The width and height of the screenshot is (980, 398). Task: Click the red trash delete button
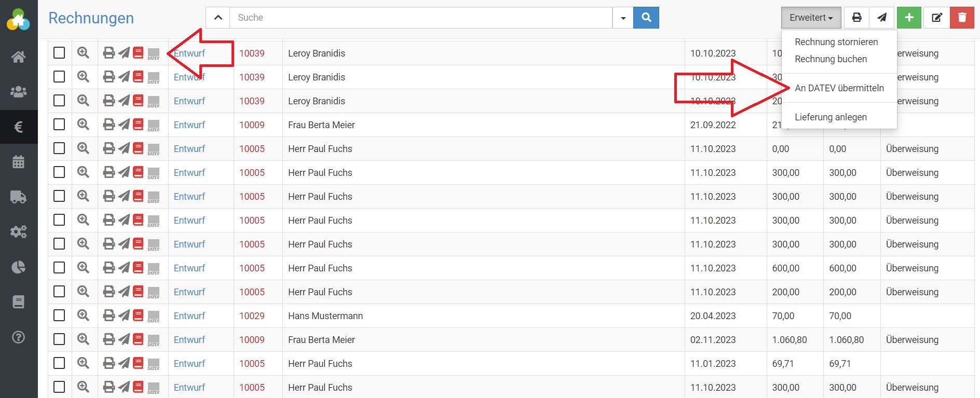(962, 18)
